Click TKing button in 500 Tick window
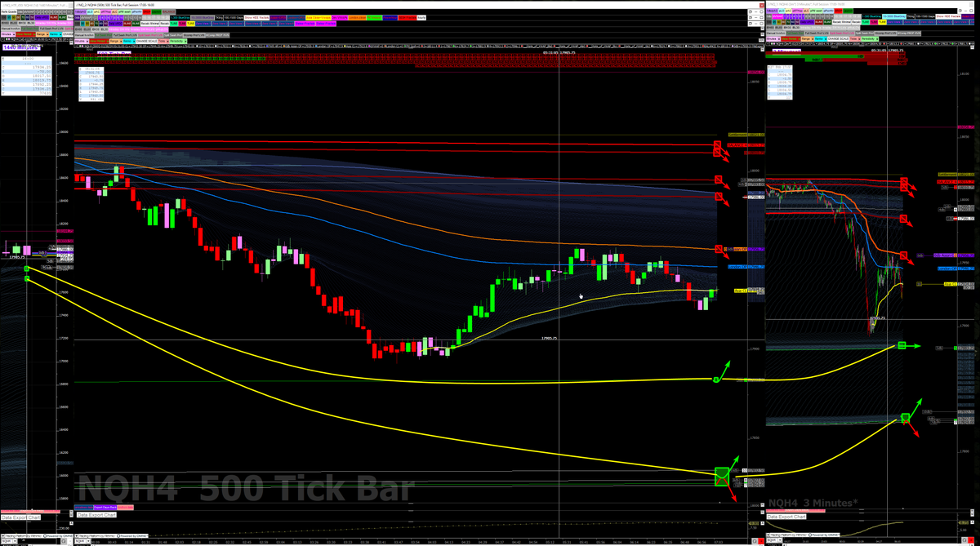Screen dimensions: 980x546 click(x=219, y=17)
